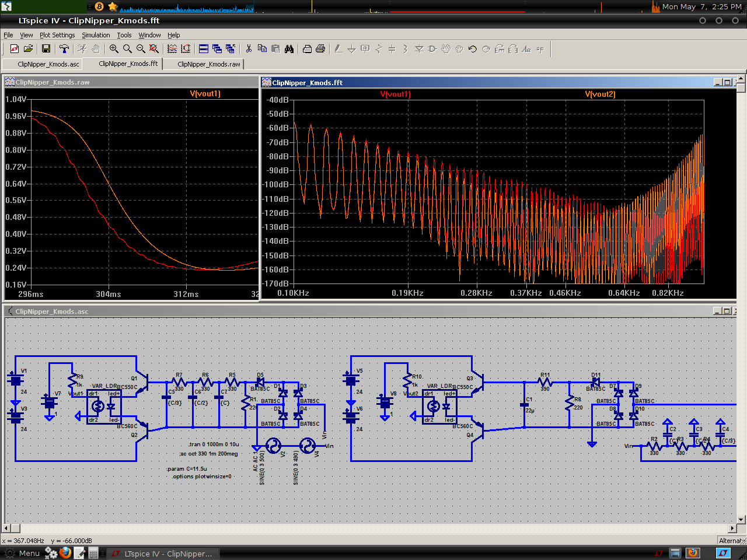This screenshot has width=747, height=560.
Task: Select the Place Capacitor tool
Action: 392,49
